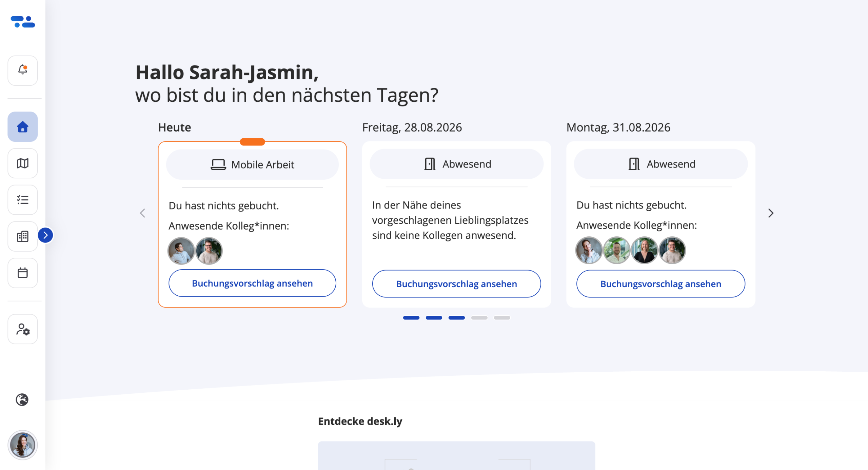Jump to first carousel page indicator

point(411,318)
